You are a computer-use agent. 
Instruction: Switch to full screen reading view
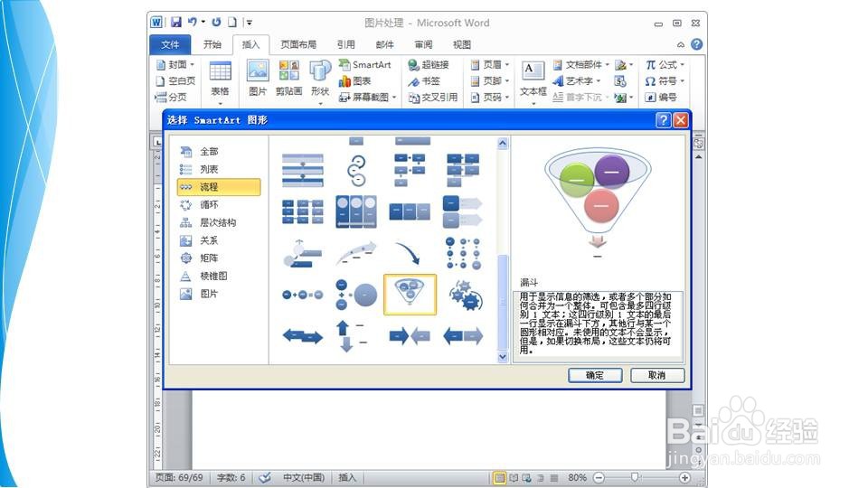514,477
